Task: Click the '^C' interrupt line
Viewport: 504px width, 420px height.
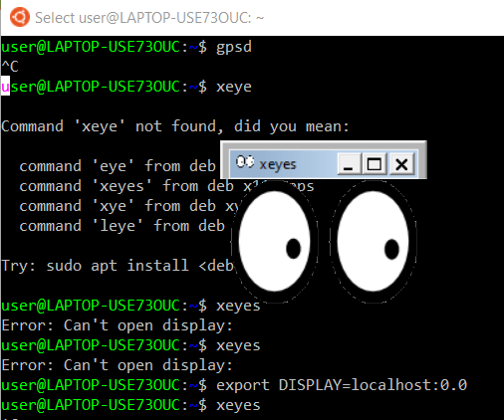Action: [10, 67]
